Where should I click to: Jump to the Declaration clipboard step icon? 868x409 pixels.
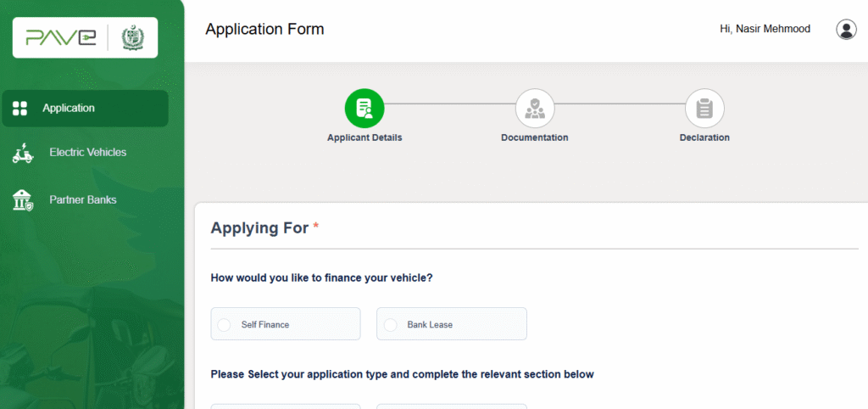(x=704, y=109)
